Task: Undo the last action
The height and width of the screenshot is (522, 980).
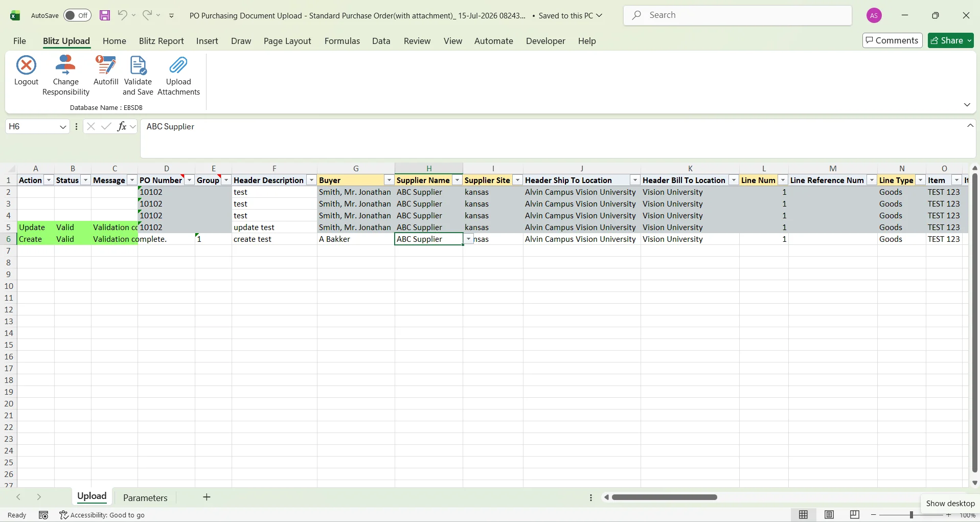Action: point(122,15)
